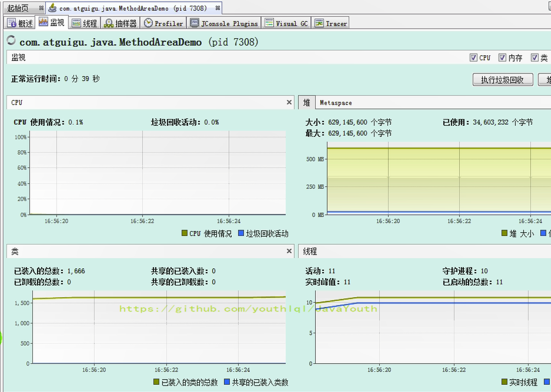Close the 起始页 tab
The height and width of the screenshot is (392, 551).
point(41,8)
